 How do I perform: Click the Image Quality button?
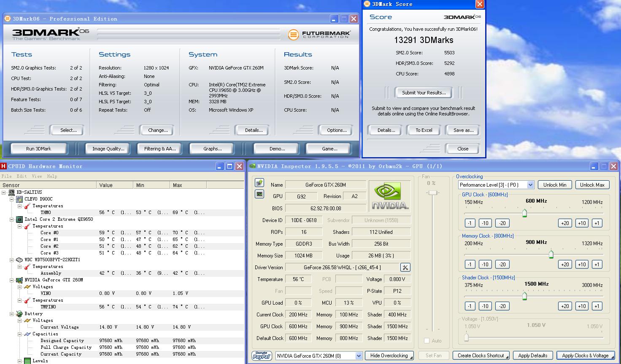coord(108,148)
